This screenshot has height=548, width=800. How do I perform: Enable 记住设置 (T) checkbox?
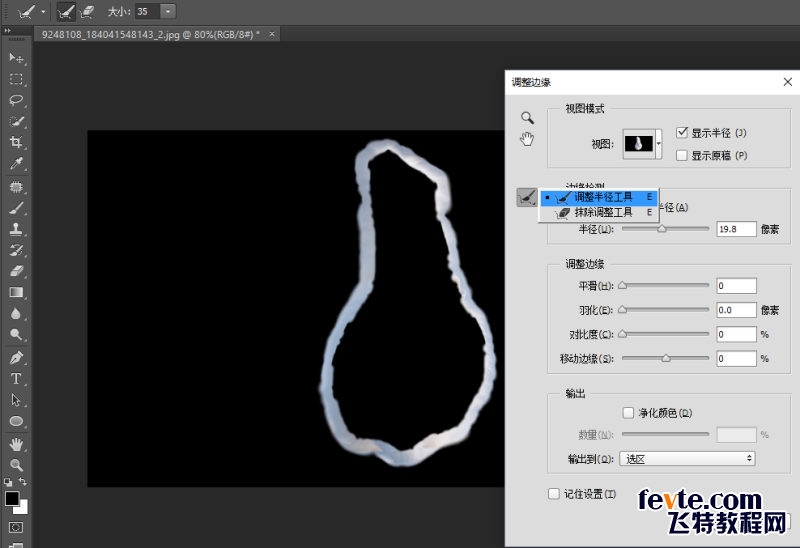tap(554, 493)
